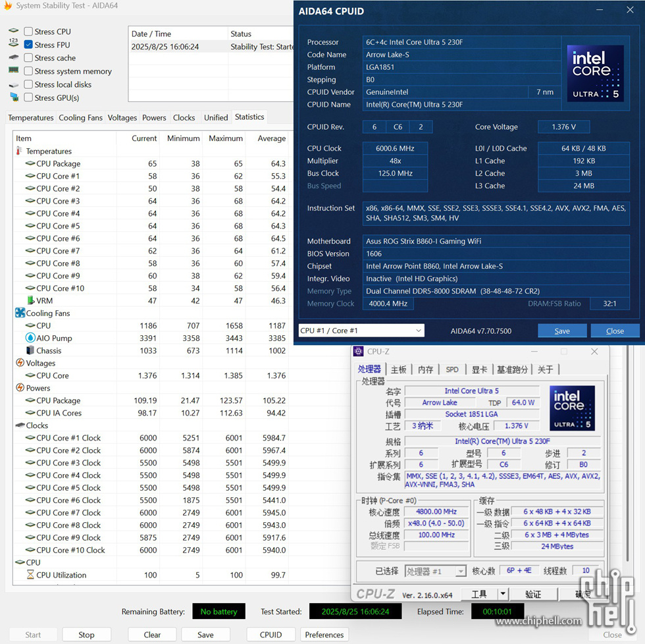Click the CPU-Z validate button

click(x=533, y=594)
